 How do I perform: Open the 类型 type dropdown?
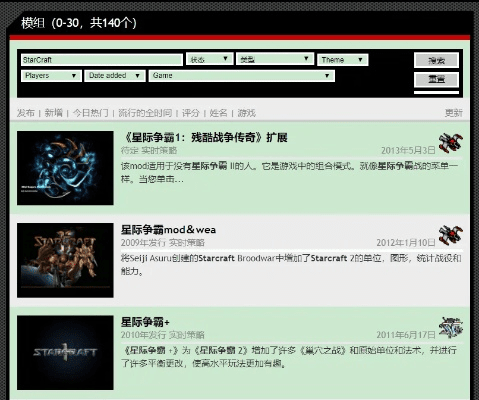275,60
